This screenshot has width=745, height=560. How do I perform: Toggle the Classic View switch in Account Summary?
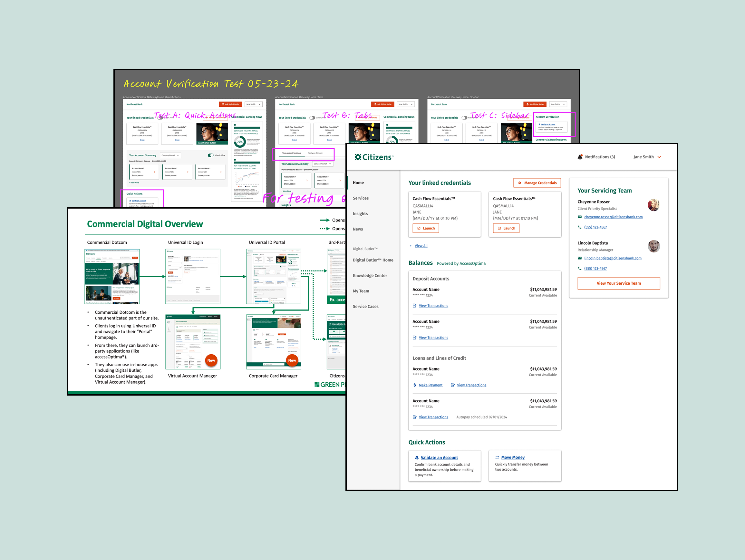coord(210,155)
